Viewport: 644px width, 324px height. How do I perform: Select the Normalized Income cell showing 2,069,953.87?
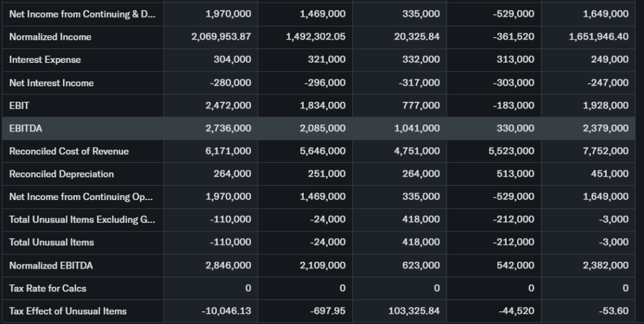221,37
